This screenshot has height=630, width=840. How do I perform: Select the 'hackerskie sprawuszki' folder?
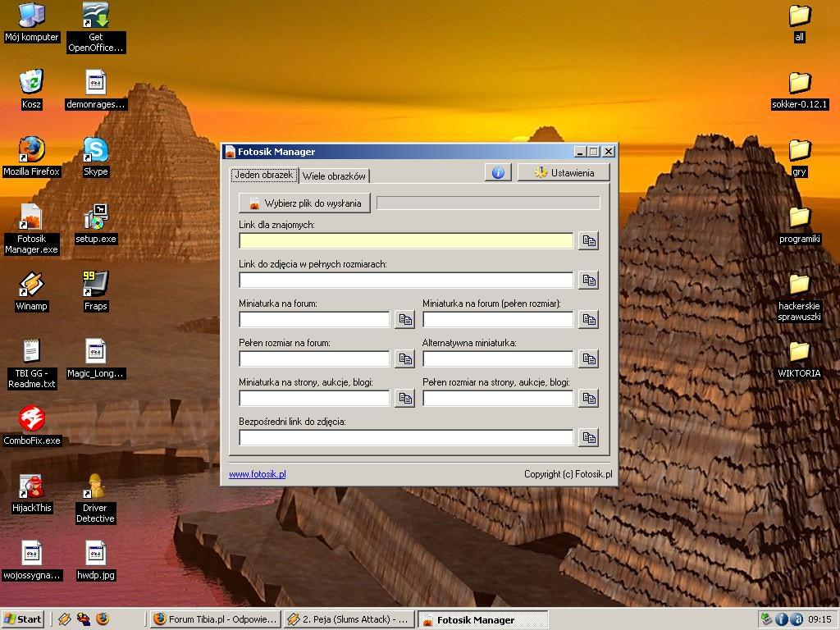[799, 297]
